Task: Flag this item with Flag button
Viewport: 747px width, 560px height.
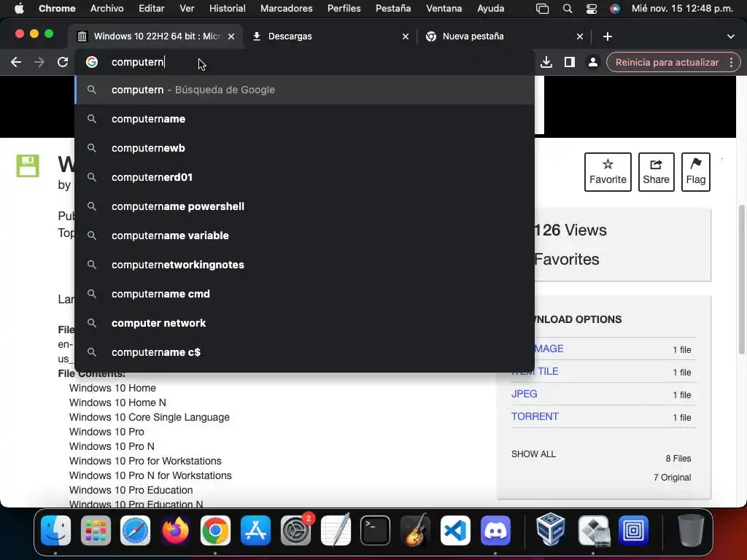Action: (x=695, y=172)
